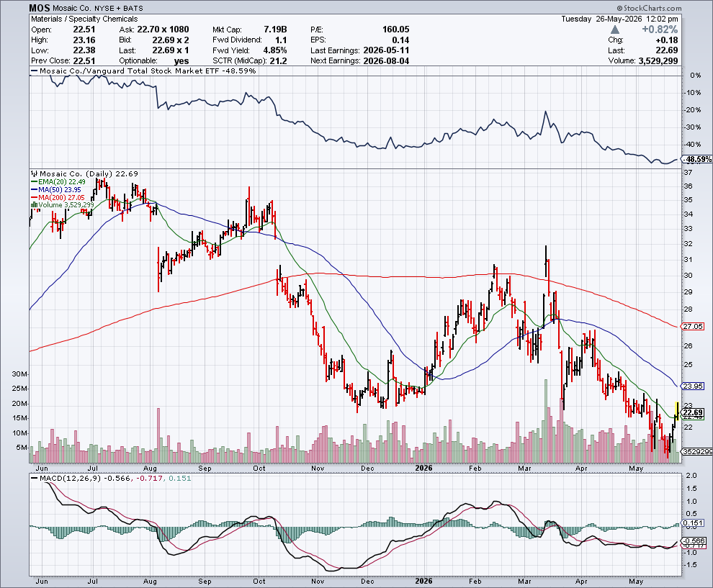The width and height of the screenshot is (713, 588).
Task: Click the Volume value 3,529,299 in header
Action: pyautogui.click(x=658, y=61)
